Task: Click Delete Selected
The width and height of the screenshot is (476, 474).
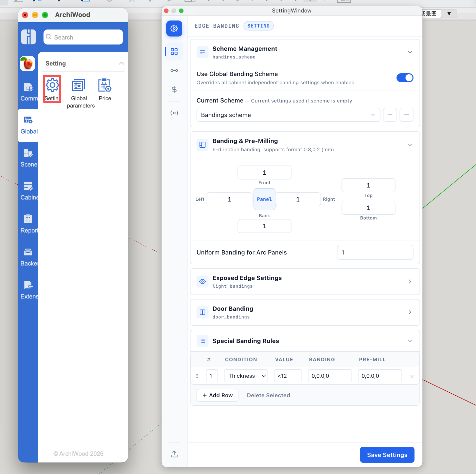Action: (268, 395)
